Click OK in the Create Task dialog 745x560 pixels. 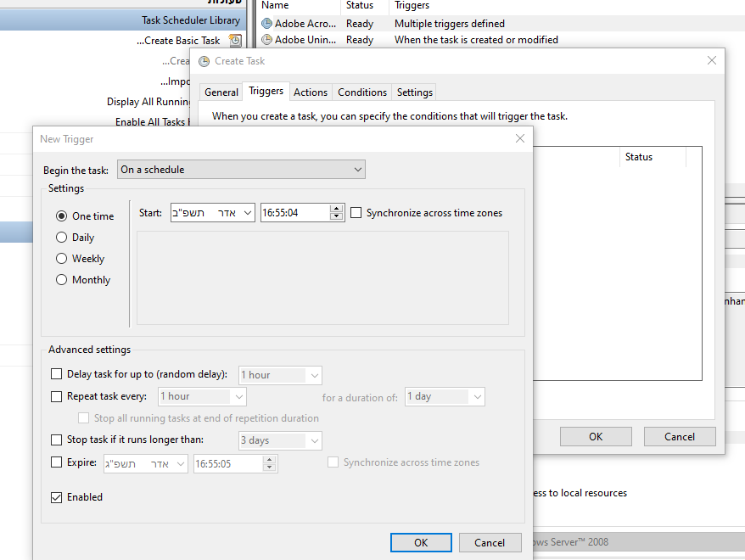[596, 436]
